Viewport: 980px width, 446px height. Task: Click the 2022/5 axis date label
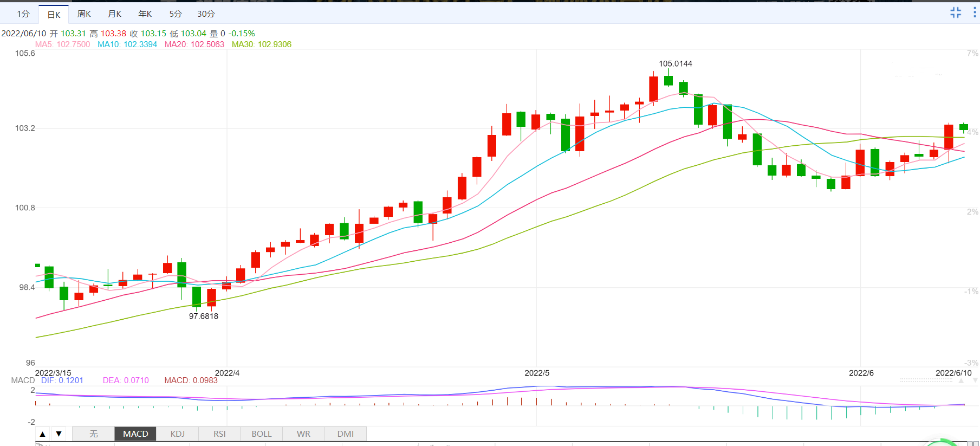537,373
